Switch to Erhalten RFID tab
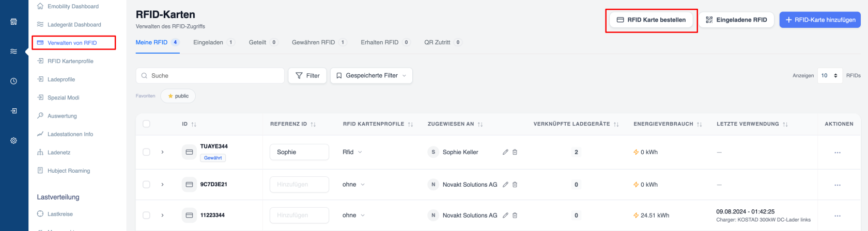Screen dimensions: 868x231 pos(385,42)
